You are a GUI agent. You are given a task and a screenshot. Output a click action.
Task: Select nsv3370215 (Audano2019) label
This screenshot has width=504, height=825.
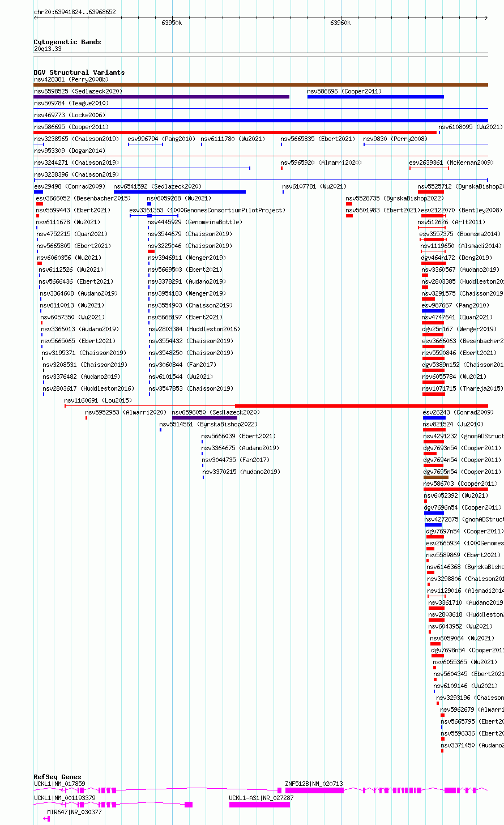[241, 472]
